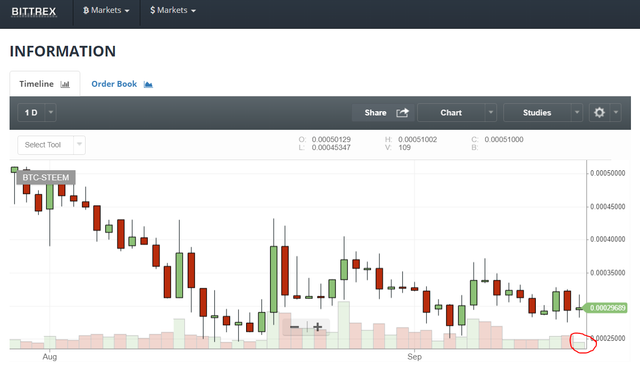
Task: Click the low value 0.00045347
Action: tap(331, 147)
